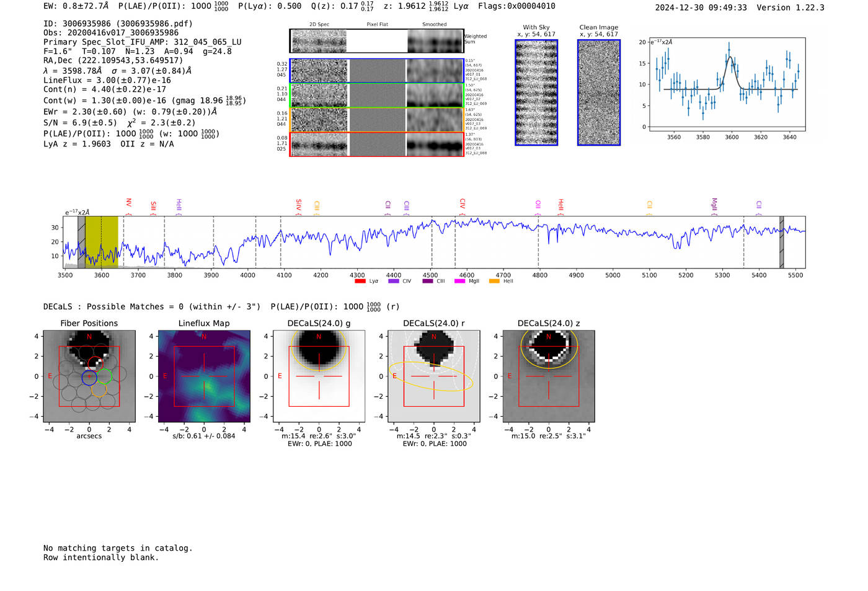The image size is (868, 591).
Task: Select the red-bordered 2D spectrum row
Action: pos(377,144)
